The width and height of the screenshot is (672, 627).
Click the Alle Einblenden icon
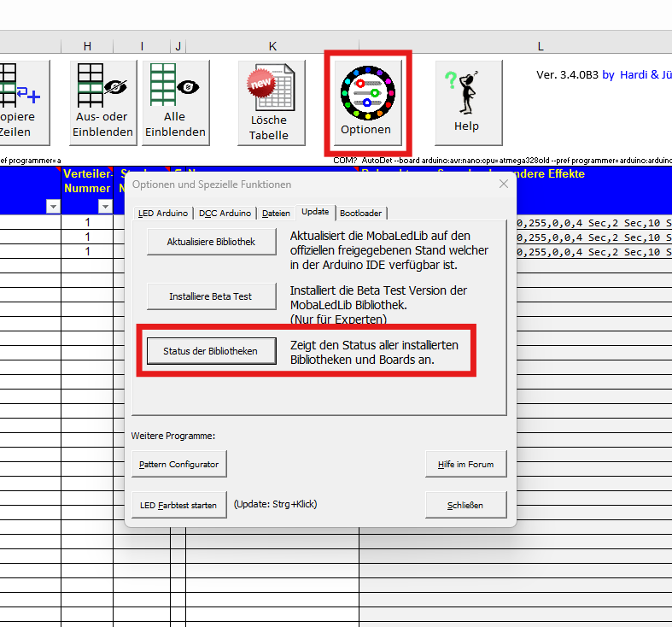pyautogui.click(x=175, y=101)
